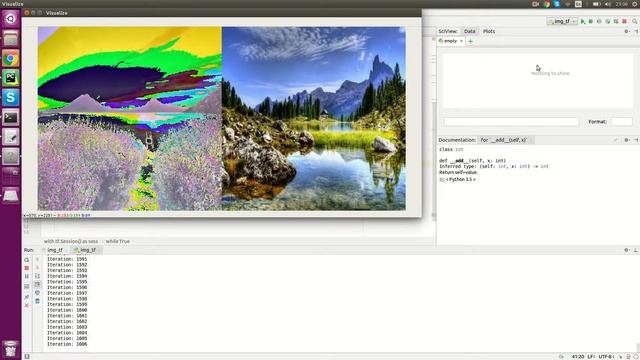Stop process with red square in Run panel
The height and width of the screenshot is (360, 640).
click(x=27, y=268)
